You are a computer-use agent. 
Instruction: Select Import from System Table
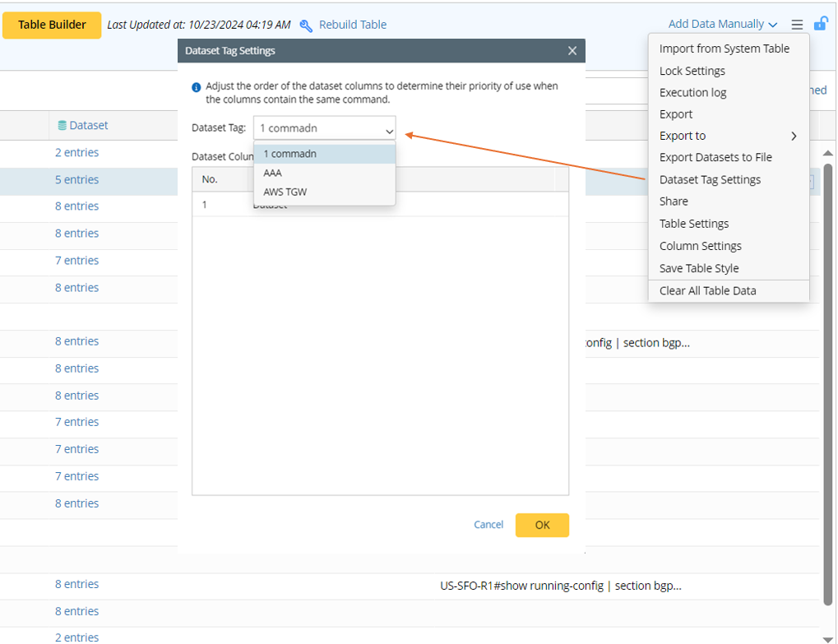pos(724,49)
